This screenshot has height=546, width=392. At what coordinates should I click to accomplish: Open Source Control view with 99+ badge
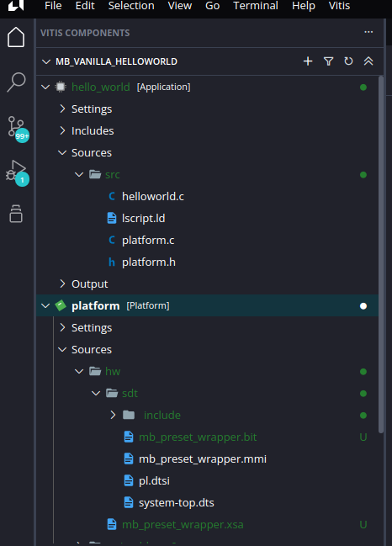pyautogui.click(x=18, y=128)
